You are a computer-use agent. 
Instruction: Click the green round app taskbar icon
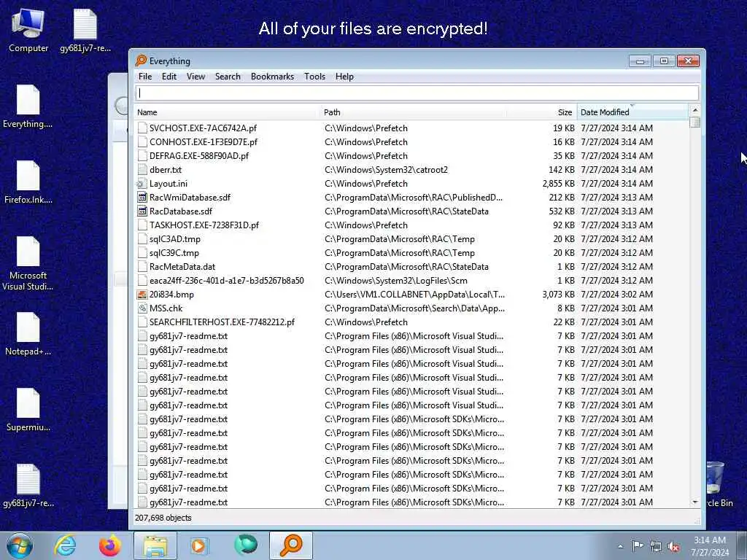(246, 545)
